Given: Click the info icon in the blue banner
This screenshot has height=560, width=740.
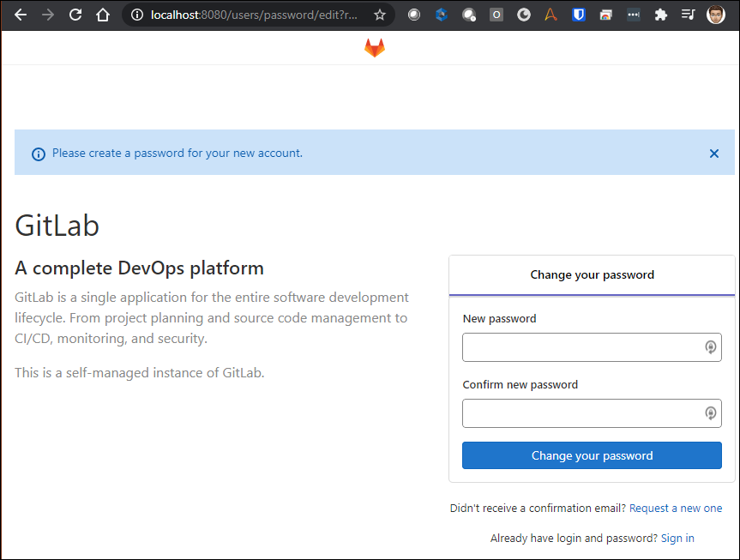Looking at the screenshot, I should pyautogui.click(x=38, y=153).
